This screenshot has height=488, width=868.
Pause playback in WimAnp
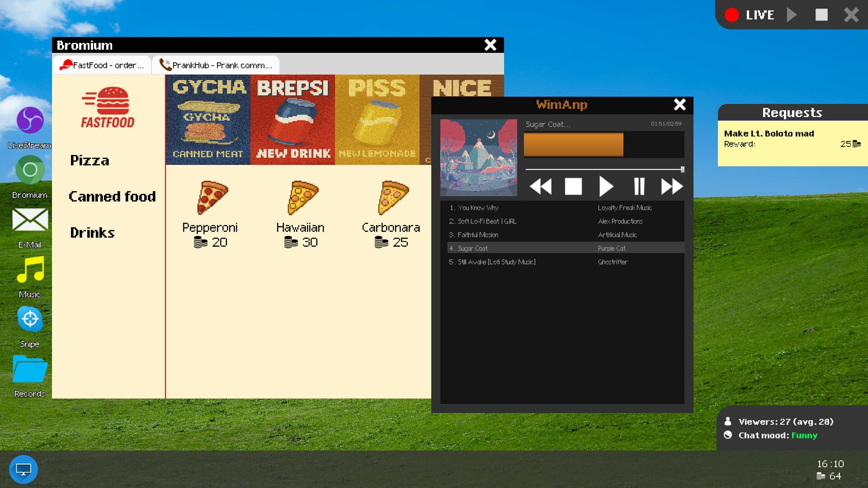coord(639,186)
